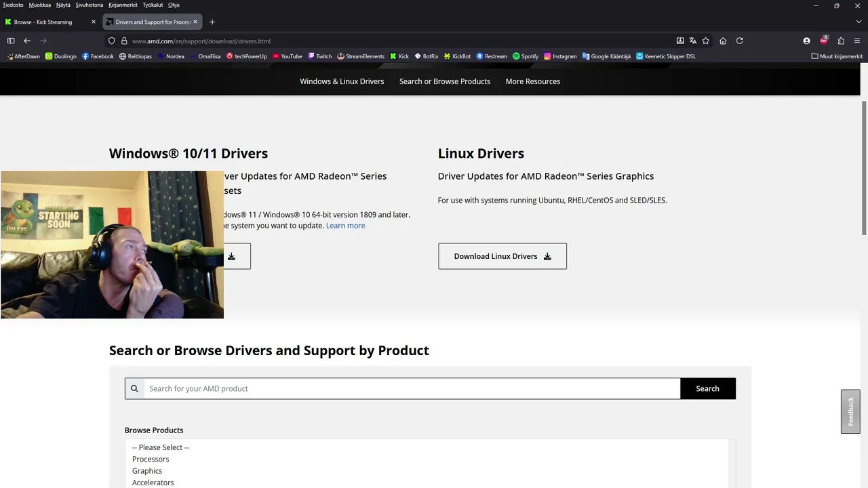The width and height of the screenshot is (868, 488).
Task: Open the YouTube bookmark
Action: coord(287,56)
